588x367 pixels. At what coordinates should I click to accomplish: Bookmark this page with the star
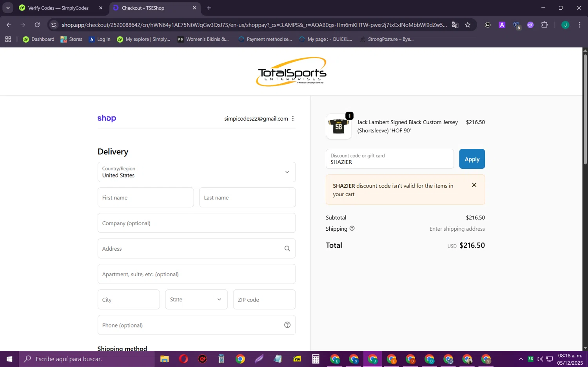pyautogui.click(x=468, y=25)
